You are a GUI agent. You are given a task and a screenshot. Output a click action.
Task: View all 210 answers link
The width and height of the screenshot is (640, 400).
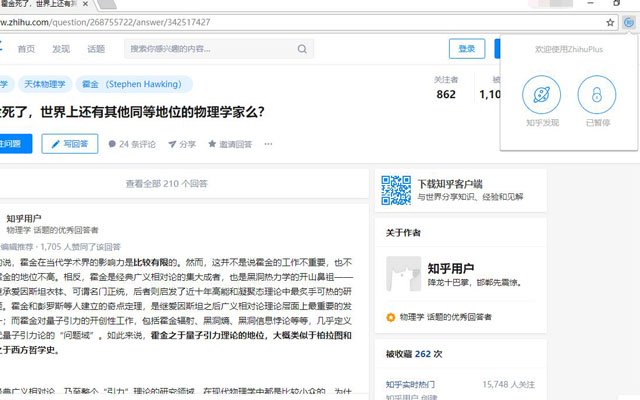click(x=167, y=184)
